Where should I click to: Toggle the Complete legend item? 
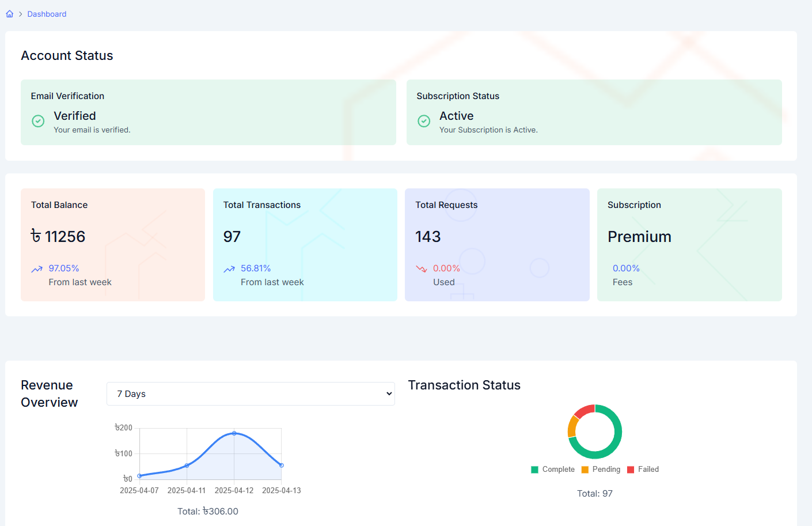coord(553,470)
